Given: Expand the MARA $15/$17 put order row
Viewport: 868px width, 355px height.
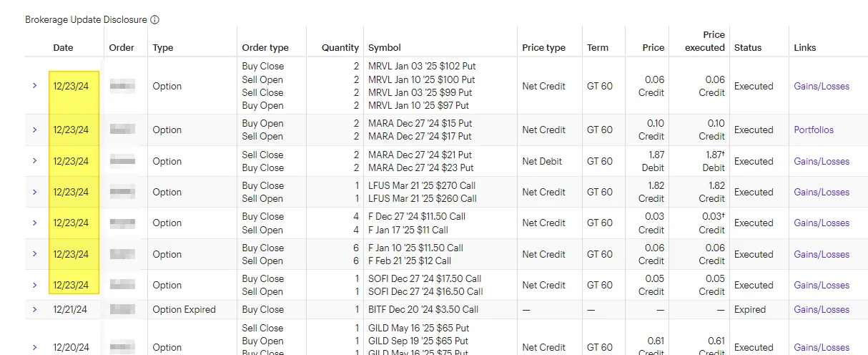Looking at the screenshot, I should [34, 130].
